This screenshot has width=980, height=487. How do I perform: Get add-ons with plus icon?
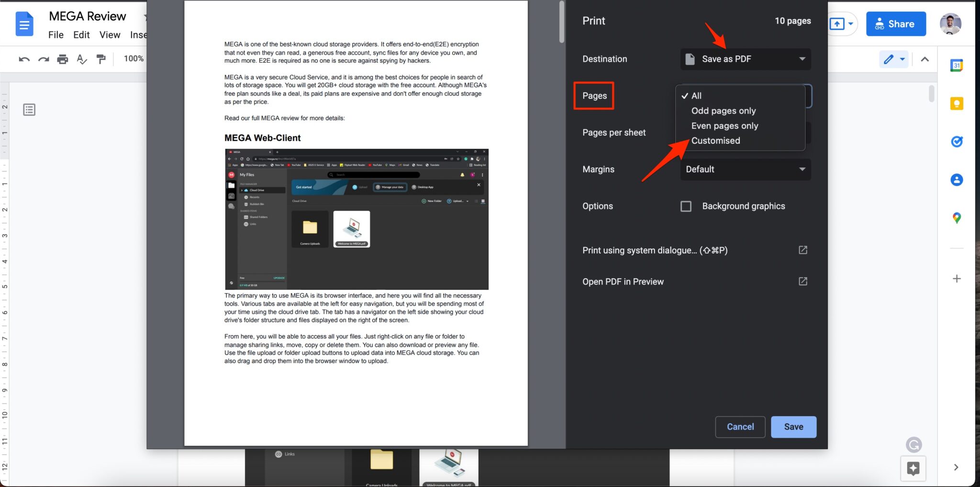(956, 279)
